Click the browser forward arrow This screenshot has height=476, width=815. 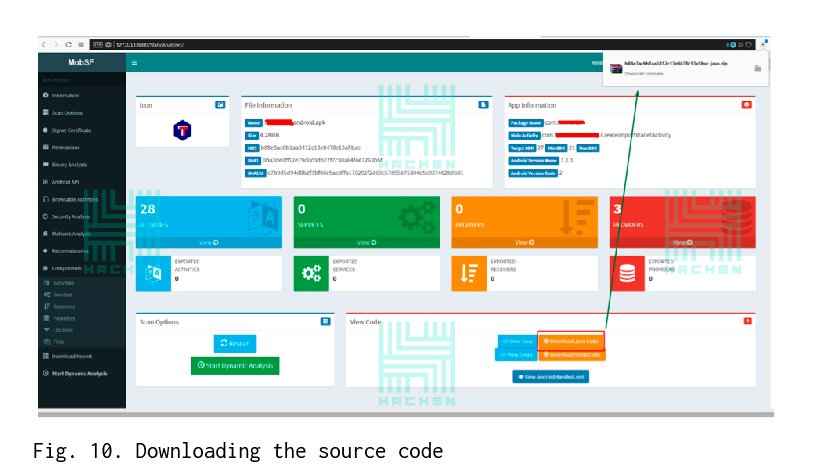[56, 45]
